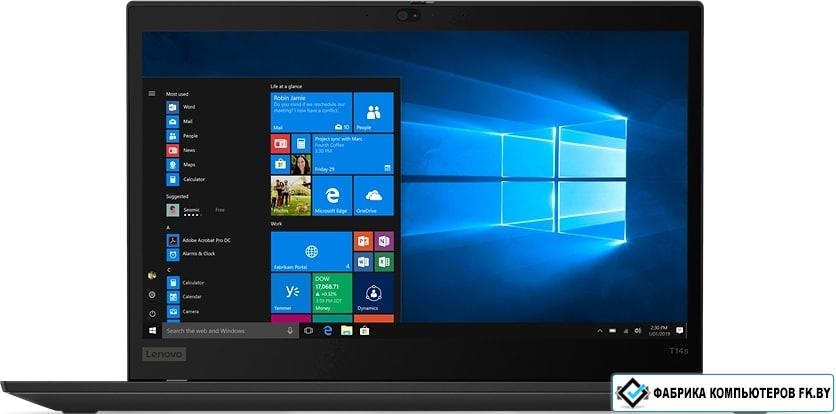The height and width of the screenshot is (414, 836).
Task: Open the Dynamics tile
Action: (374, 293)
